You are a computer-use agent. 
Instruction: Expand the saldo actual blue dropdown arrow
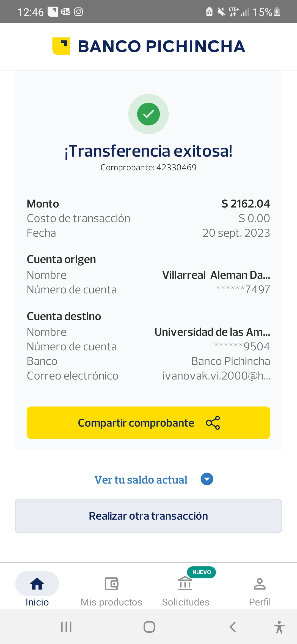[x=207, y=479]
